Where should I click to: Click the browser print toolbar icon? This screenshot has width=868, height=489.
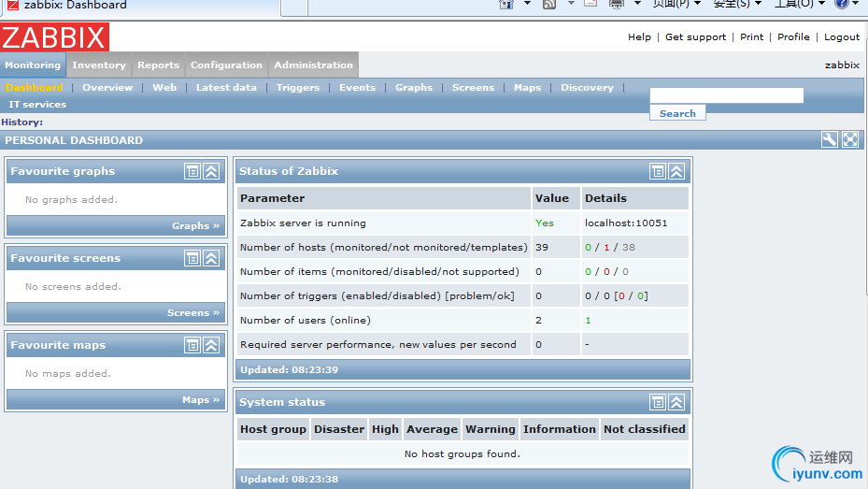(616, 4)
